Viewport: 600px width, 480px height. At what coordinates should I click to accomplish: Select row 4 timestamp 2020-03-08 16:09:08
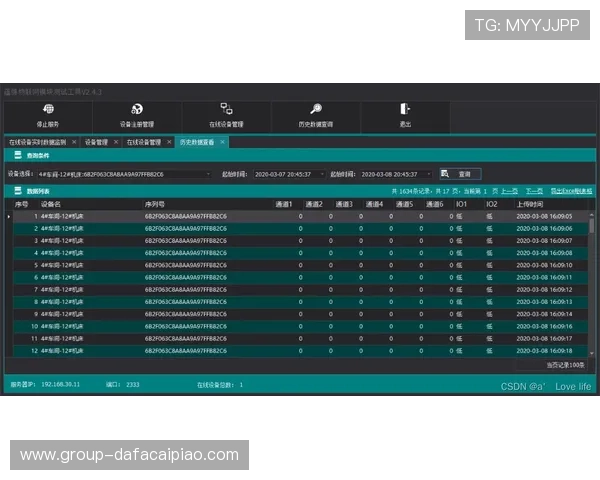coord(544,253)
